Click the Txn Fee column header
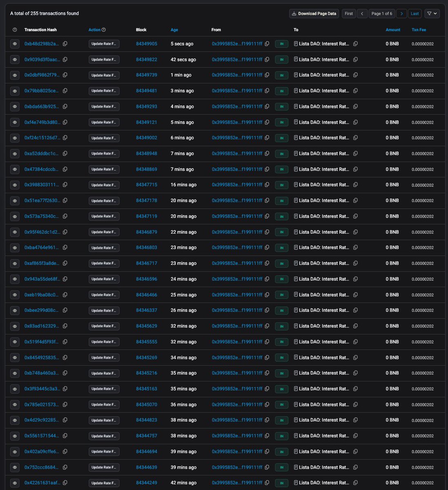Viewport: 448px width, 490px height. coord(419,30)
